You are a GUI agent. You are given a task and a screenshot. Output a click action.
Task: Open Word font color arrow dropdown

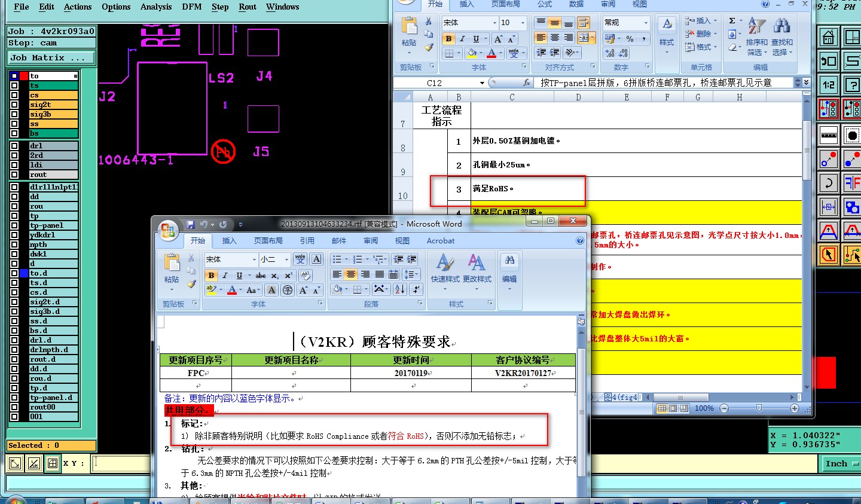[240, 290]
